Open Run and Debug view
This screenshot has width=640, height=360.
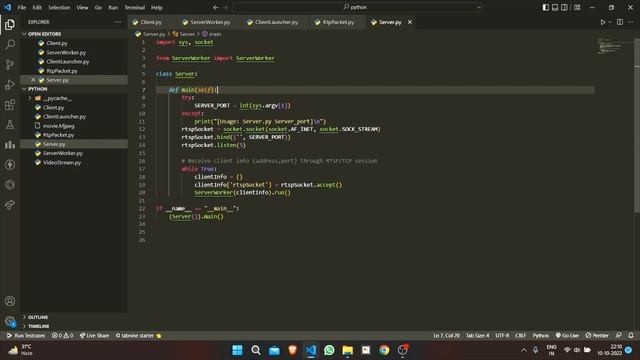tap(10, 84)
